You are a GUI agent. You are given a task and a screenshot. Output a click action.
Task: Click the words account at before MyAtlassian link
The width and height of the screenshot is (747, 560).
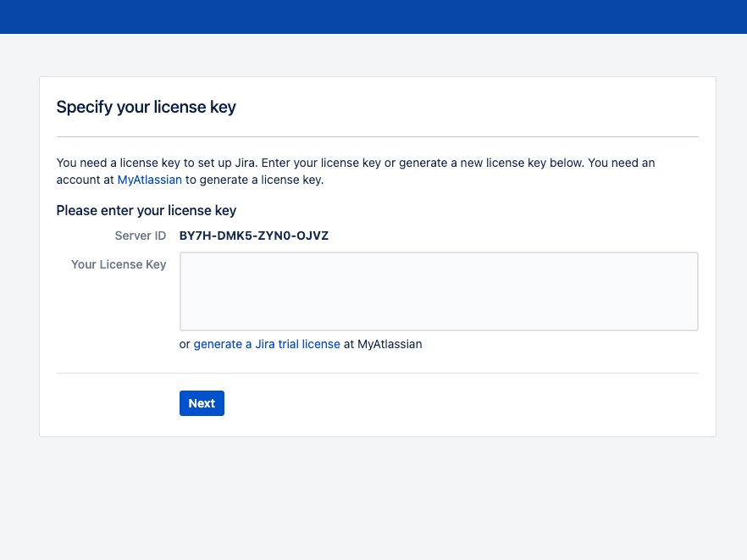[x=86, y=180]
